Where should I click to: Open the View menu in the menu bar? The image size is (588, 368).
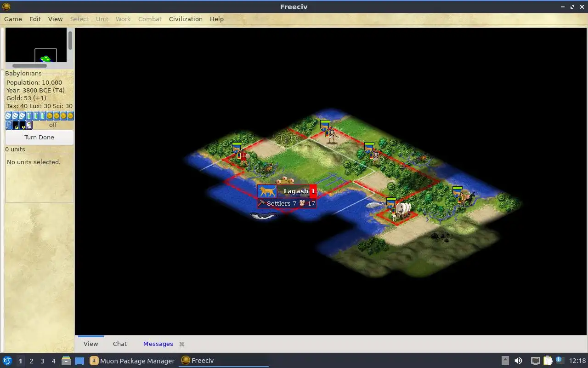[x=55, y=19]
